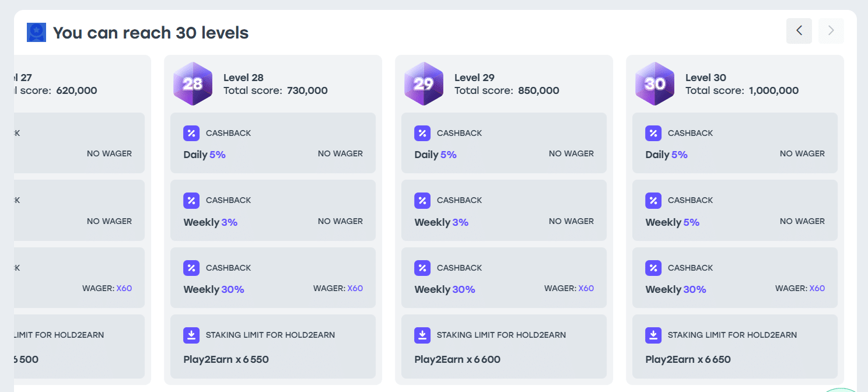
Task: Open the next levels with the right chevron
Action: coord(830,31)
